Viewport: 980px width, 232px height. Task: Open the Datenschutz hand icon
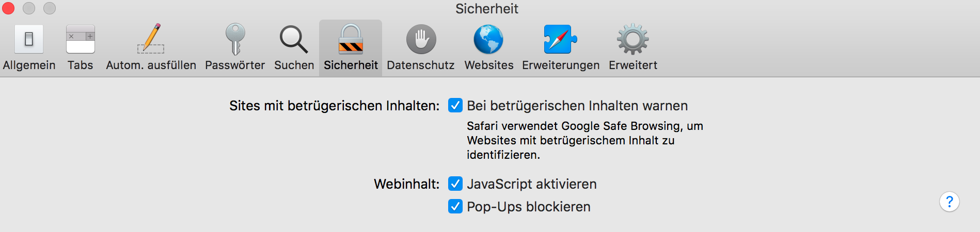pyautogui.click(x=421, y=40)
